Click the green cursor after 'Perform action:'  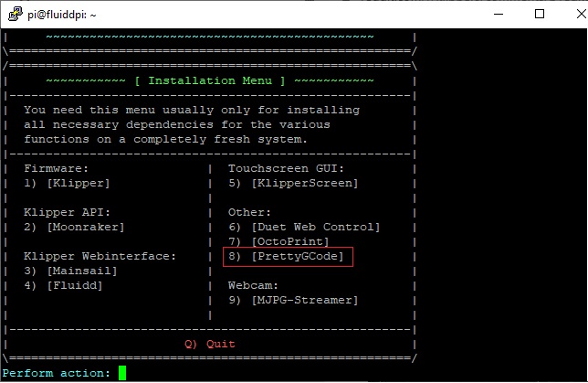tap(122, 373)
